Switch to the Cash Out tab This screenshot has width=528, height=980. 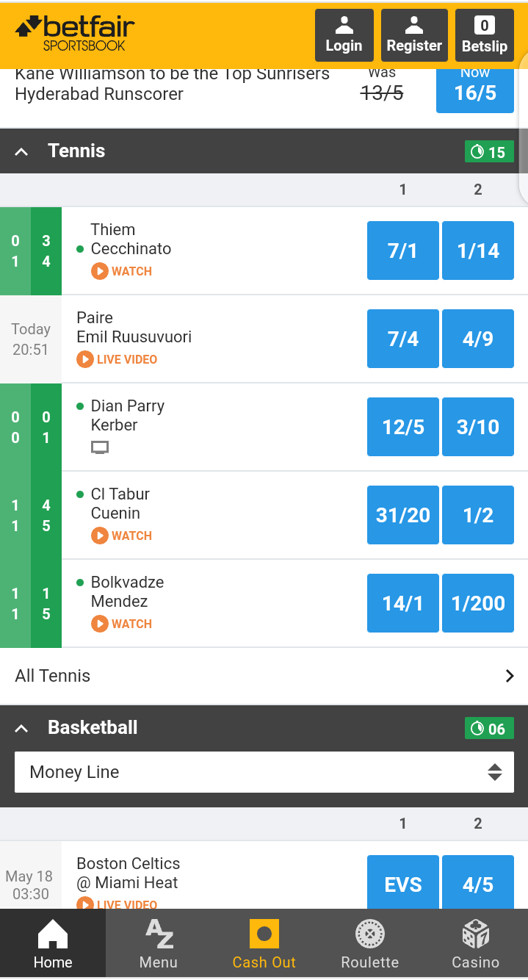(264, 944)
